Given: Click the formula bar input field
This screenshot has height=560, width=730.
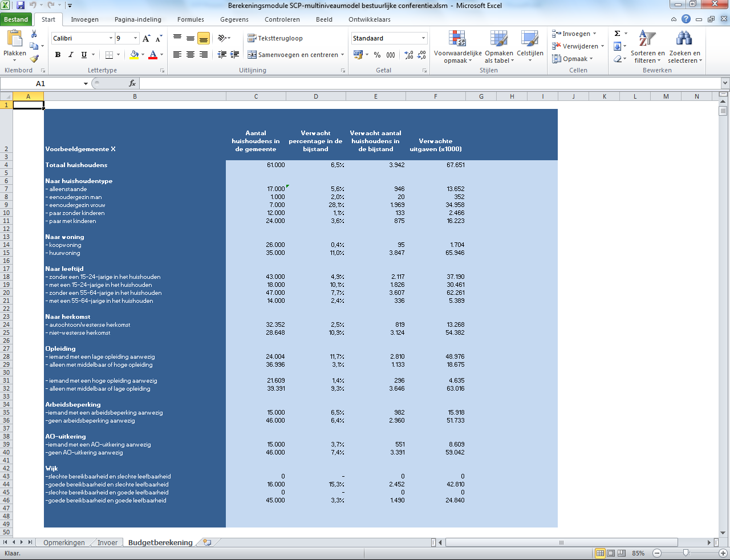Looking at the screenshot, I should [430, 83].
